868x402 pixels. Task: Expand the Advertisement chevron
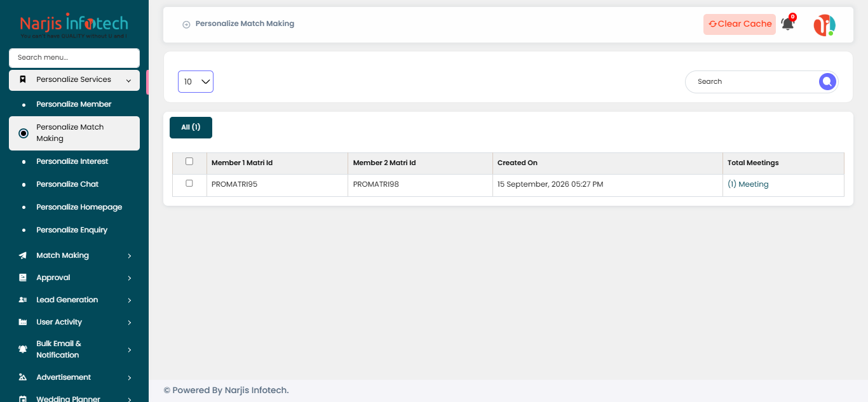tap(129, 378)
